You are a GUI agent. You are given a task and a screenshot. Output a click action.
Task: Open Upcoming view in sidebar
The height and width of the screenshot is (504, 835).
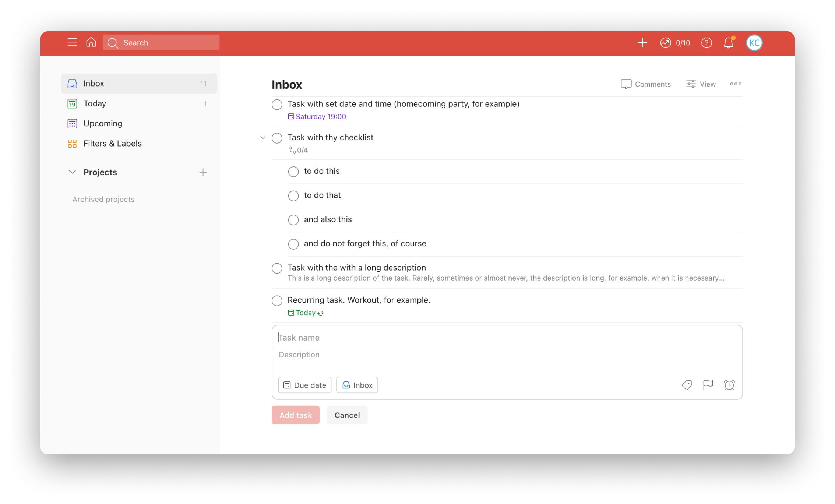tap(139, 123)
